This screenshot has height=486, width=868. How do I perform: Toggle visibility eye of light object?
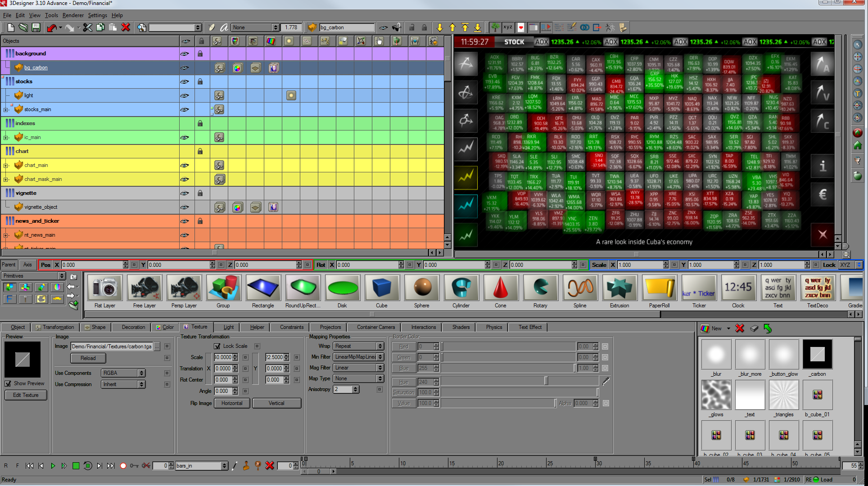(x=185, y=95)
